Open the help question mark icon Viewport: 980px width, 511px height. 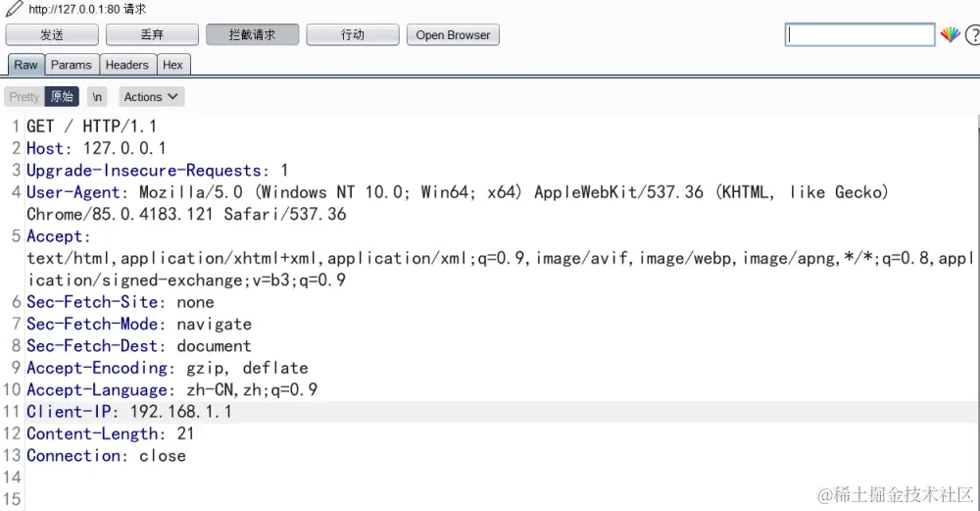pyautogui.click(x=972, y=35)
